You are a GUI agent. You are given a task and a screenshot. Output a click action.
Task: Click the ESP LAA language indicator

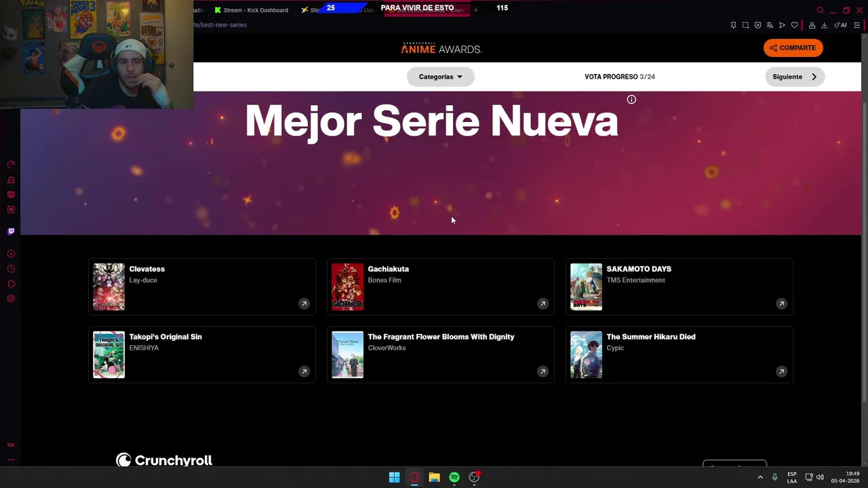(x=792, y=477)
